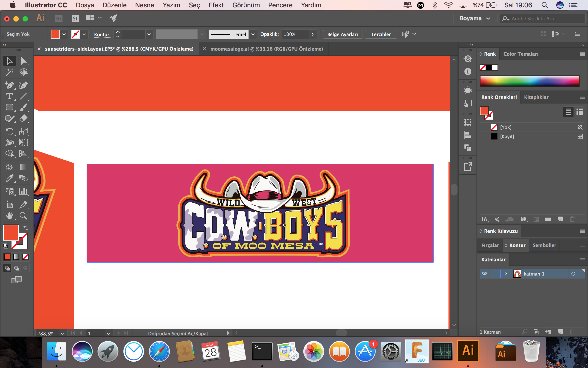Select the Hand tool

click(x=10, y=216)
